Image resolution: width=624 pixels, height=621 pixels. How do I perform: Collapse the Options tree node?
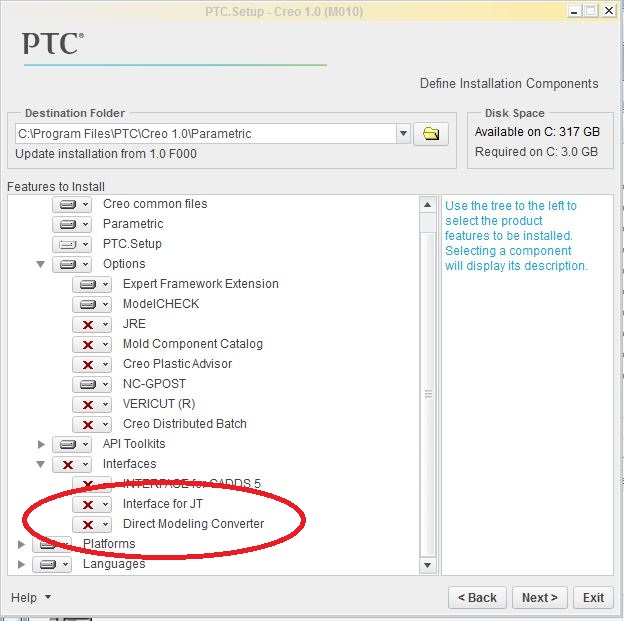(x=41, y=264)
